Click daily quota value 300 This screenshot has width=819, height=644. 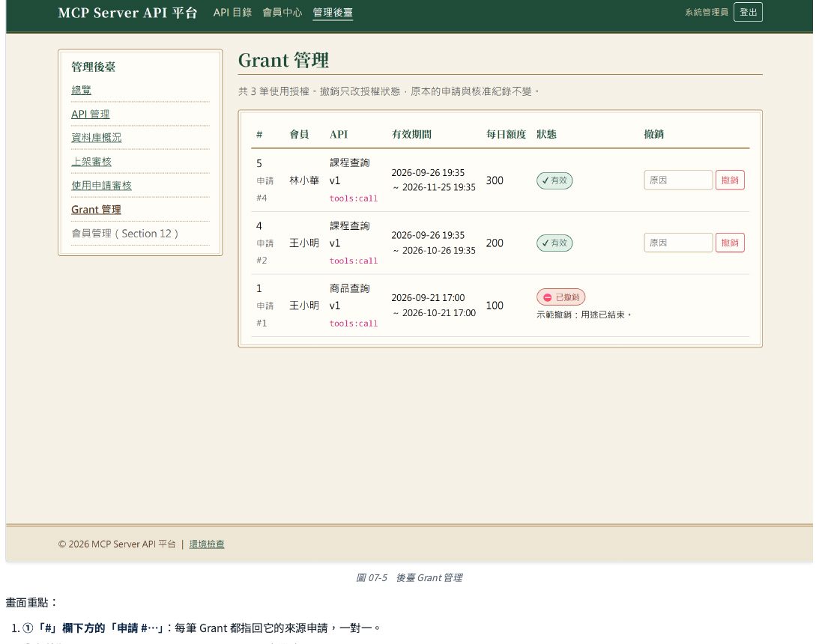[495, 180]
